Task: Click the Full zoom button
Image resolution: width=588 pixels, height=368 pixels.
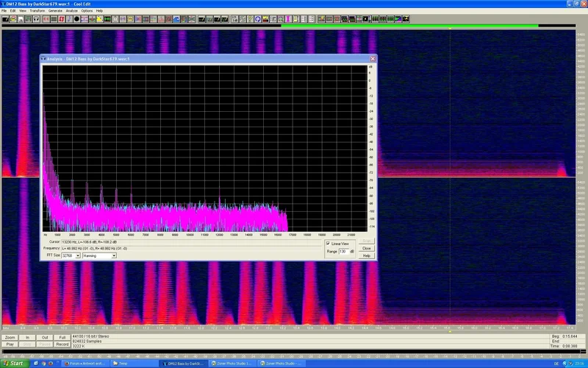Action: [62, 337]
